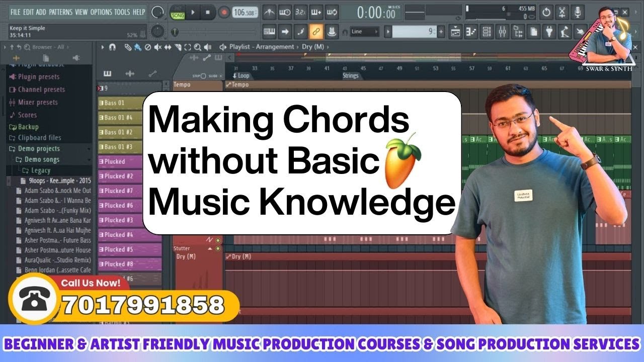Click the Stop button in transport
This screenshot has height=362, width=644.
tap(208, 12)
